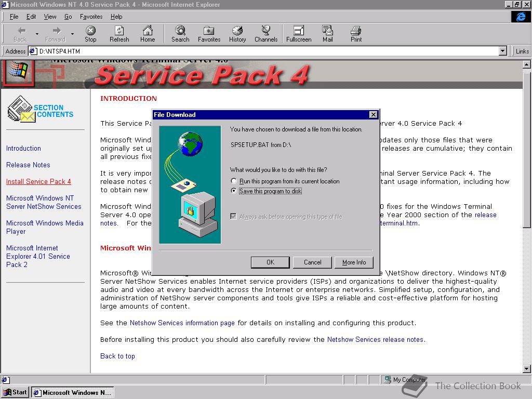Open the Search toolbar icon
This screenshot has height=399, width=532.
pos(180,34)
